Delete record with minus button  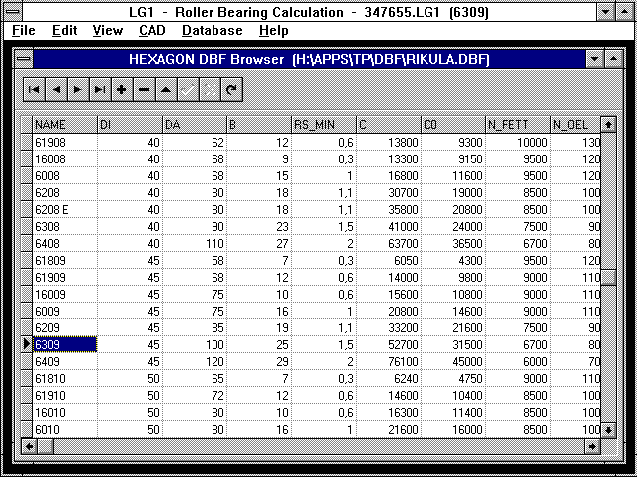[143, 90]
